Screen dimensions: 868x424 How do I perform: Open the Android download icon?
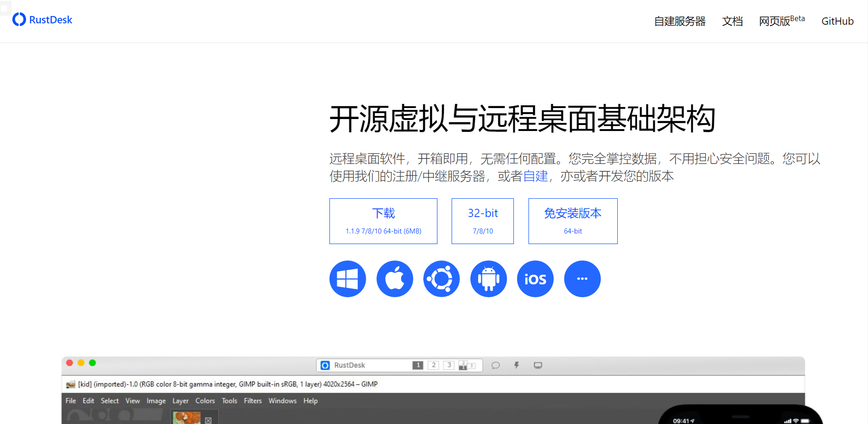[489, 279]
